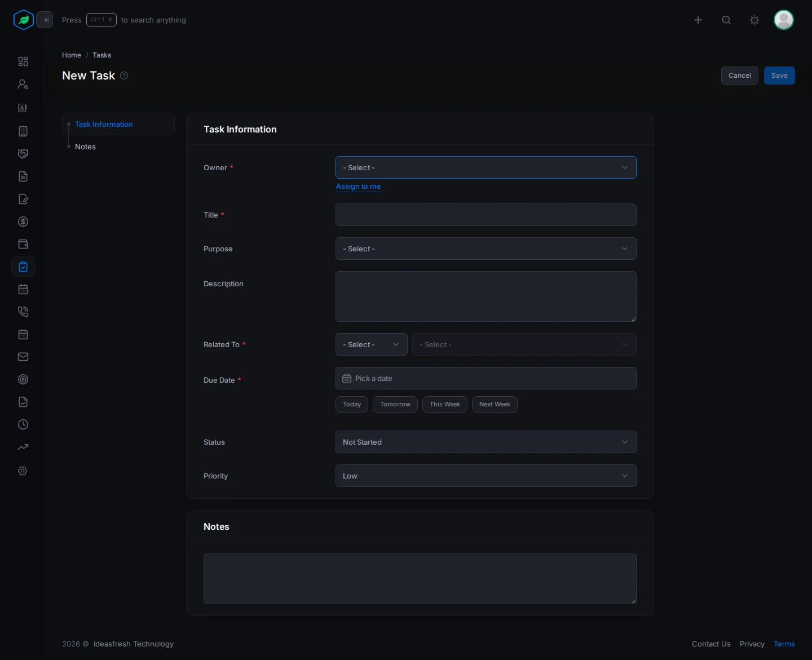Click the Cancel button
Viewport: 812px width, 660px height.
point(740,76)
